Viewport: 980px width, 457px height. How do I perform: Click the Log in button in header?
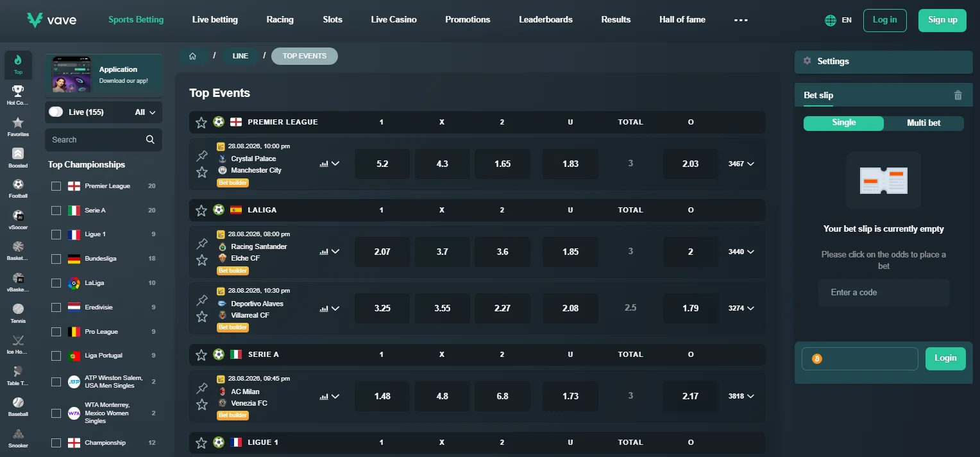click(885, 20)
